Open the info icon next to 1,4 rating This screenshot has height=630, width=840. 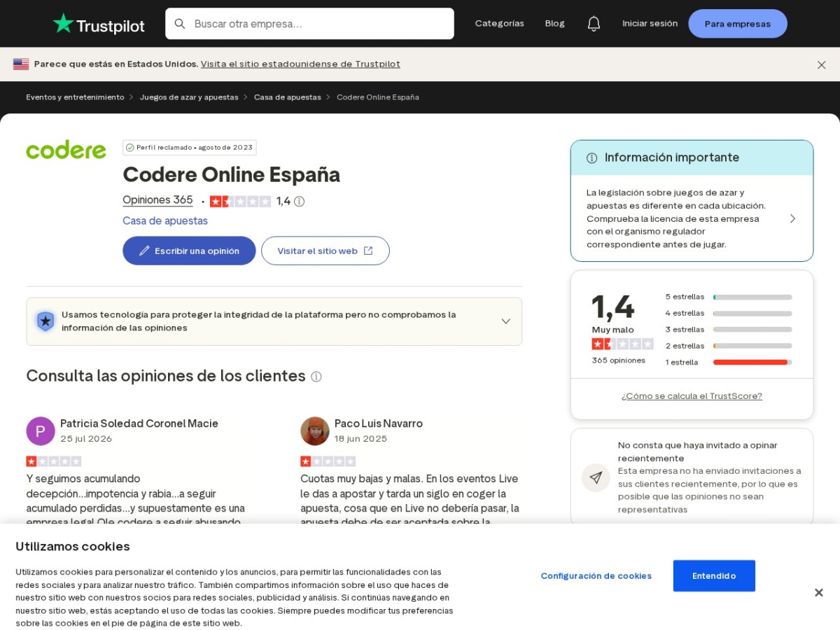coord(299,202)
